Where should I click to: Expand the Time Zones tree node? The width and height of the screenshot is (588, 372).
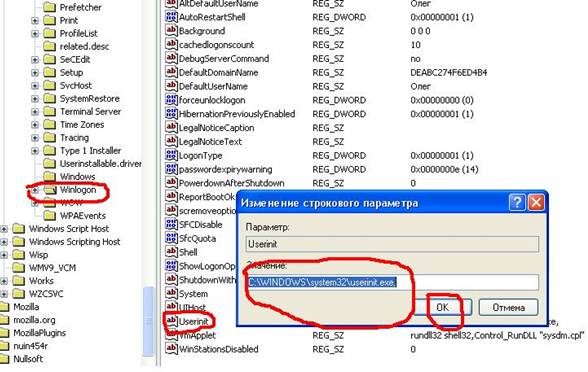[35, 125]
